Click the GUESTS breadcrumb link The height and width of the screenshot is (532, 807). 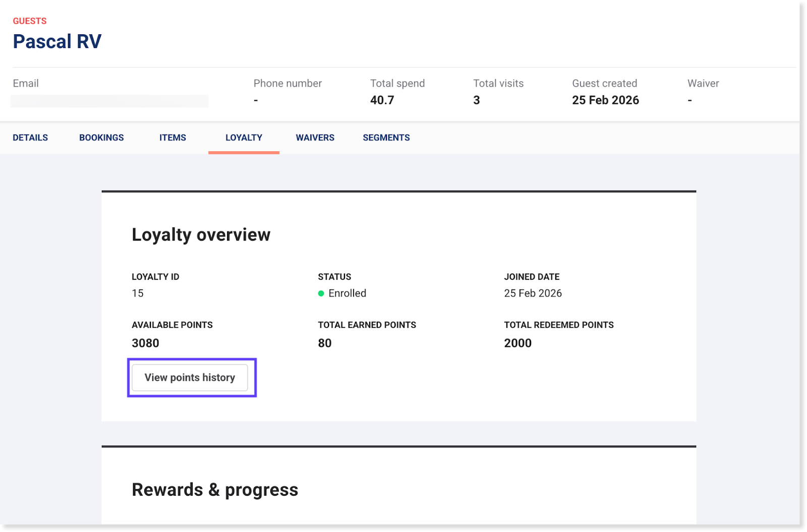pyautogui.click(x=30, y=21)
